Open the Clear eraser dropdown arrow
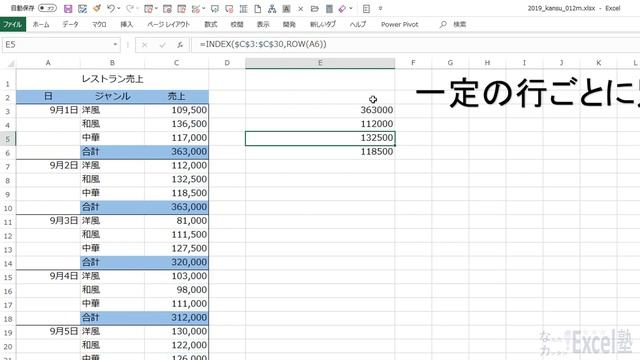This screenshot has width=640, height=360. (x=351, y=9)
